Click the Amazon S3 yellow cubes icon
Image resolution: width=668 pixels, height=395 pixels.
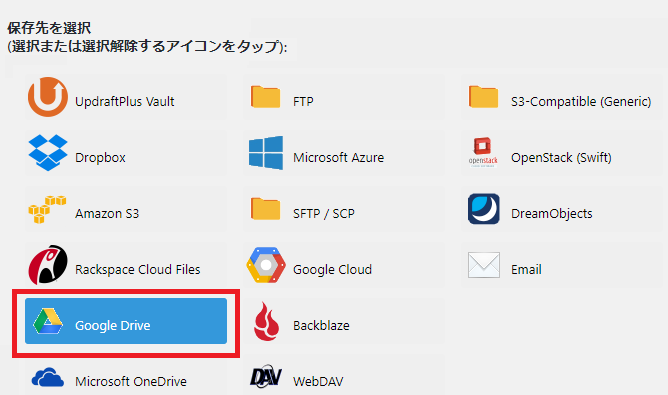point(47,209)
